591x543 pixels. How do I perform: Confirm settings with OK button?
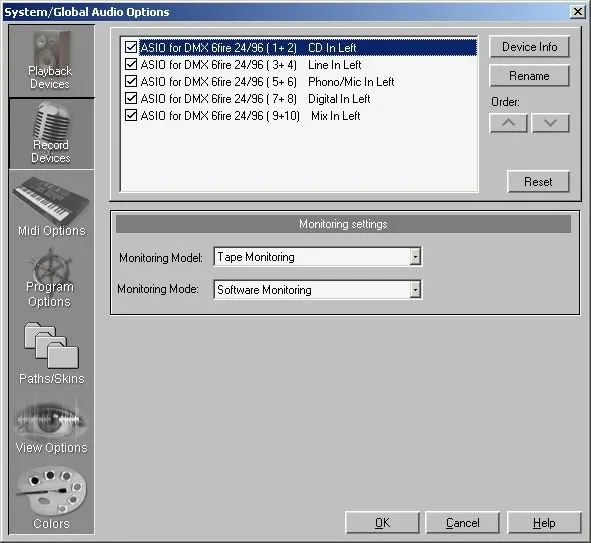(x=382, y=523)
